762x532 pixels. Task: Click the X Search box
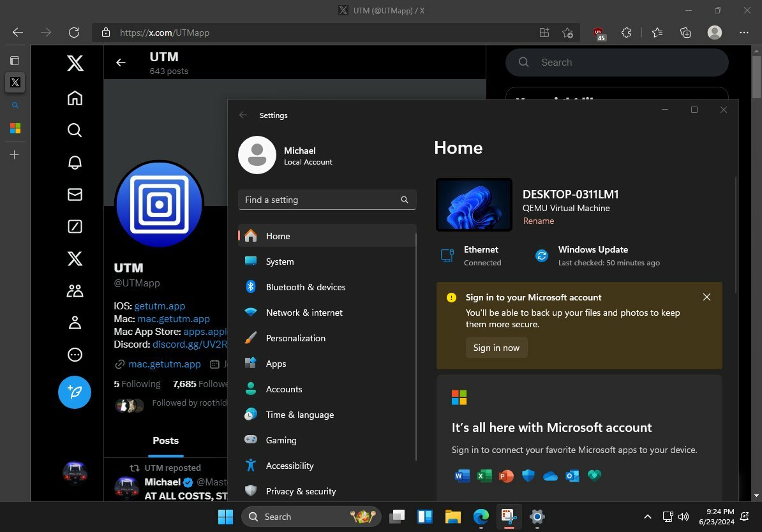pos(616,62)
